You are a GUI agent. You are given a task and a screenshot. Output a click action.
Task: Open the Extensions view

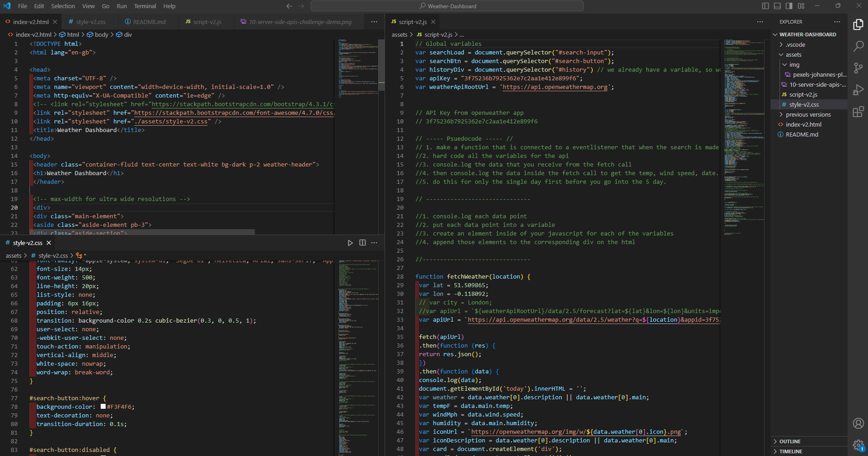[858, 112]
